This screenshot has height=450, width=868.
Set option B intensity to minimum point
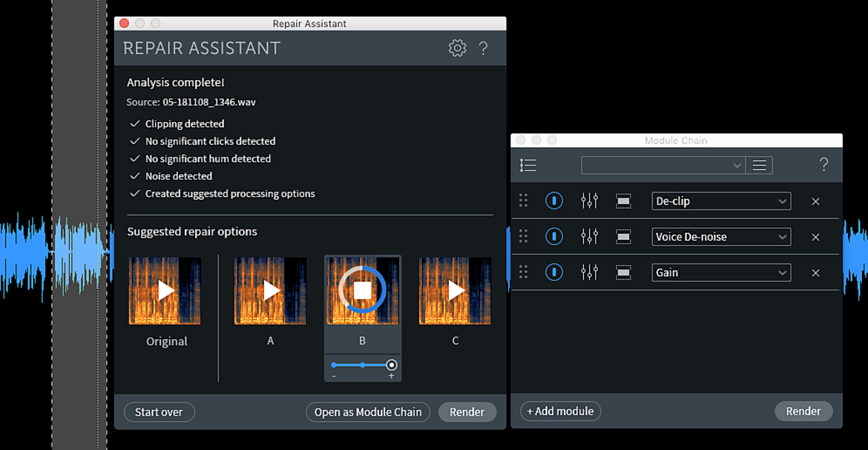[x=333, y=365]
